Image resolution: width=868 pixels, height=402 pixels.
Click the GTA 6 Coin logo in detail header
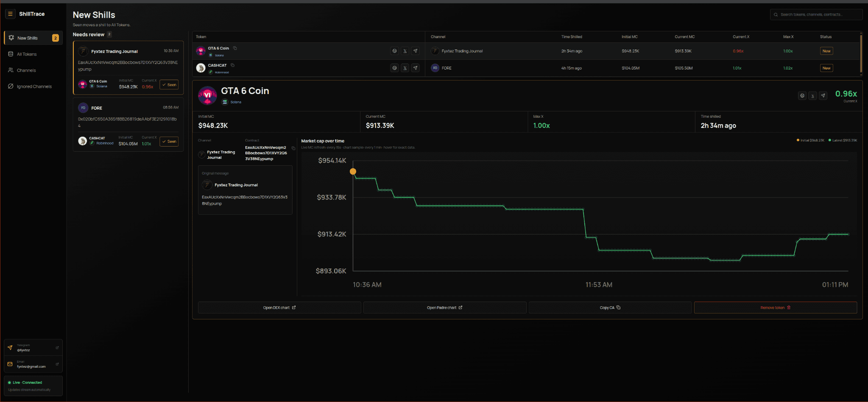point(207,96)
